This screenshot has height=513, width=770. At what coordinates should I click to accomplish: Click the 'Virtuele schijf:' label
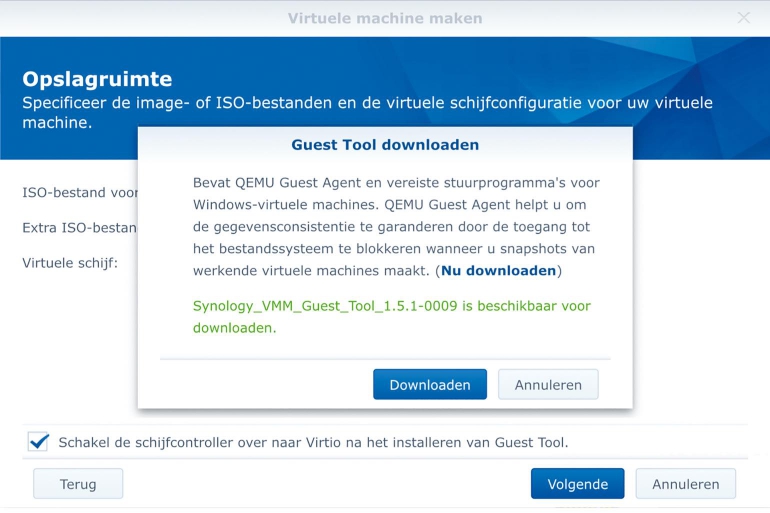(70, 263)
